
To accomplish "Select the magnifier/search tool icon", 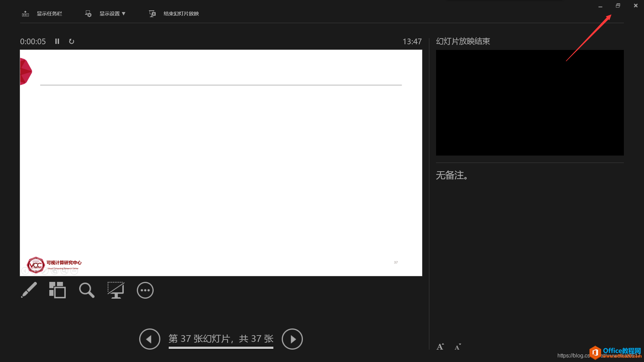I will (87, 290).
